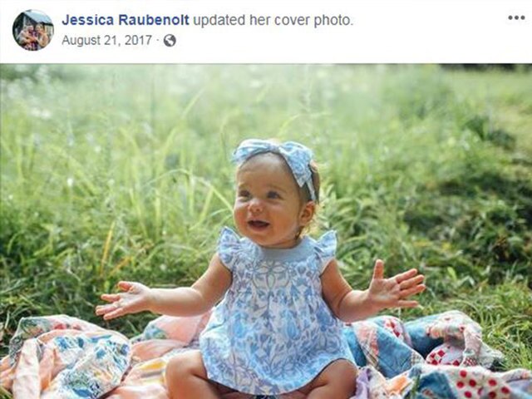Open the three-dot post options menu
This screenshot has height=399, width=532.
click(x=516, y=18)
